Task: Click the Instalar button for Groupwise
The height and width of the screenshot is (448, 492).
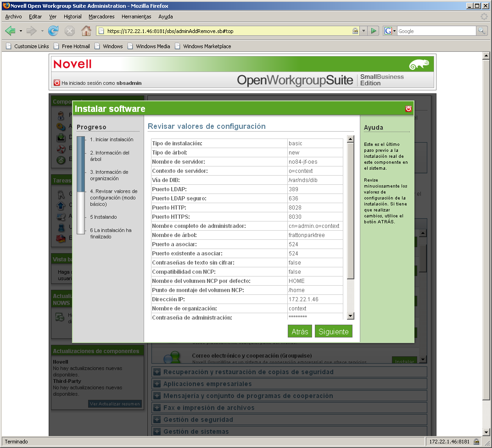Action: pos(404,360)
